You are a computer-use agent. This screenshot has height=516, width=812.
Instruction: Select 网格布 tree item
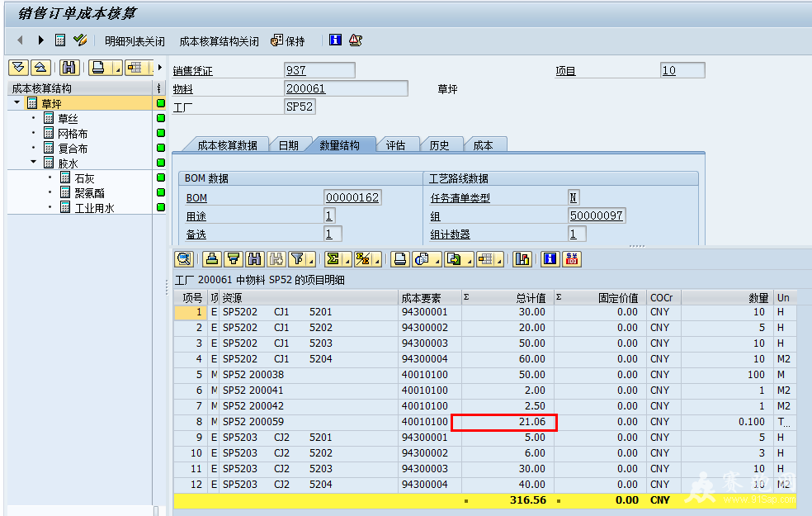(73, 134)
